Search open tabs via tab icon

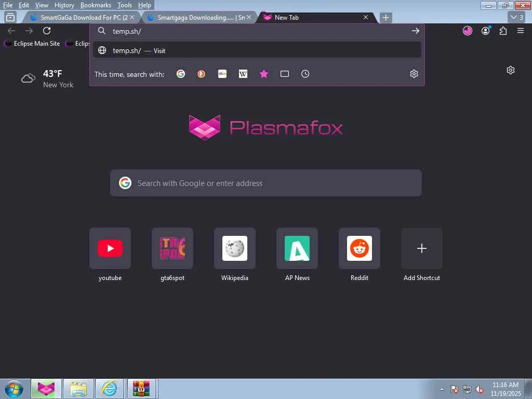[285, 74]
